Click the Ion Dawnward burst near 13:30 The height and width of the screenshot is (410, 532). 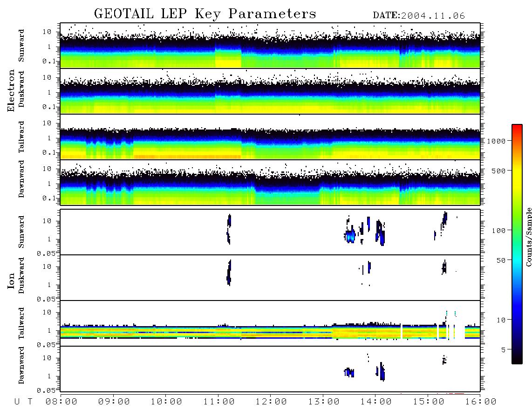click(x=349, y=372)
